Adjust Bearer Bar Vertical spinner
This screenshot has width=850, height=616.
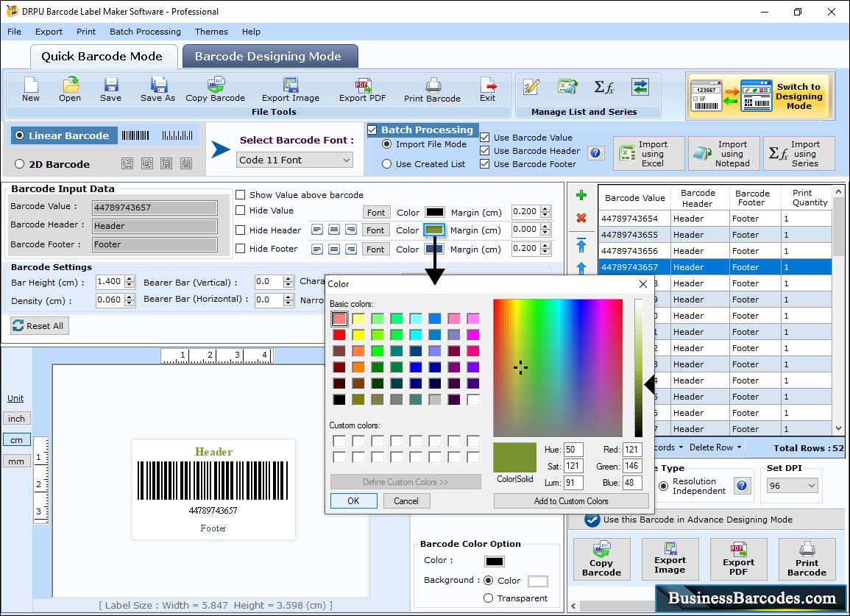[x=288, y=282]
